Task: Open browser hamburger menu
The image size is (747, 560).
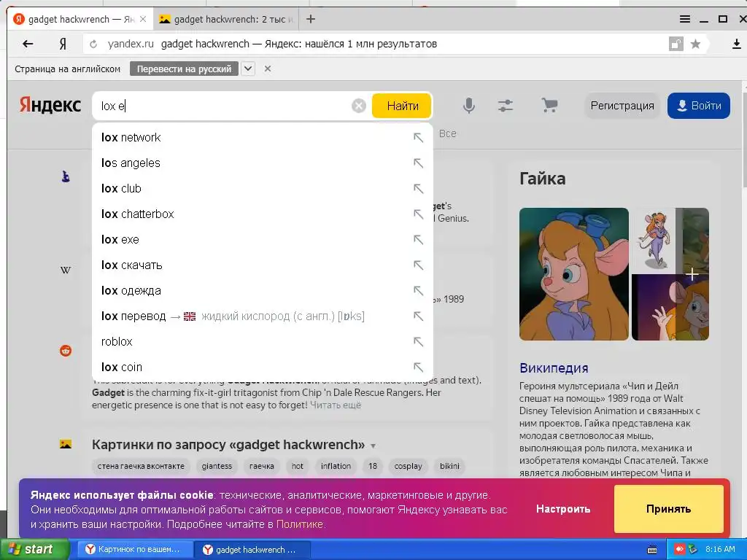Action: click(684, 19)
